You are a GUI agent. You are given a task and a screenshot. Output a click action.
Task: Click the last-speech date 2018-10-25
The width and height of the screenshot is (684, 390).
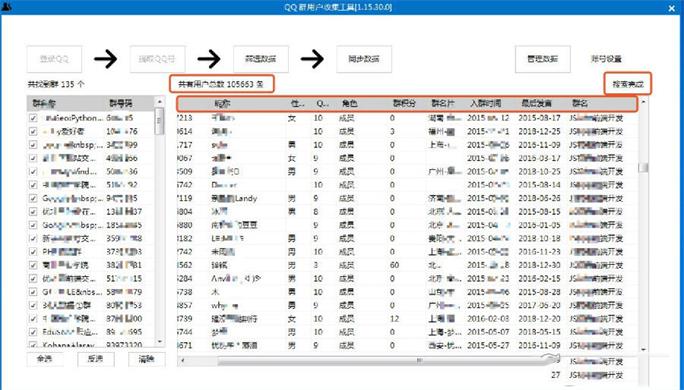click(x=539, y=171)
